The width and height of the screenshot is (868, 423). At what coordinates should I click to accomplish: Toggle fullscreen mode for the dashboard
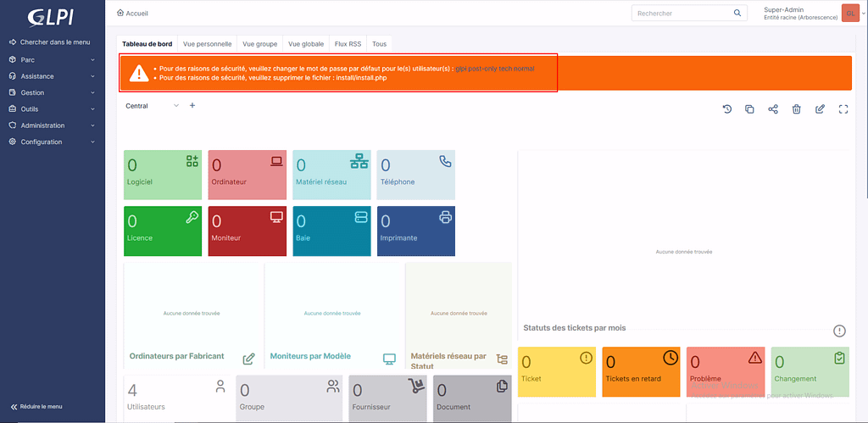coord(843,109)
